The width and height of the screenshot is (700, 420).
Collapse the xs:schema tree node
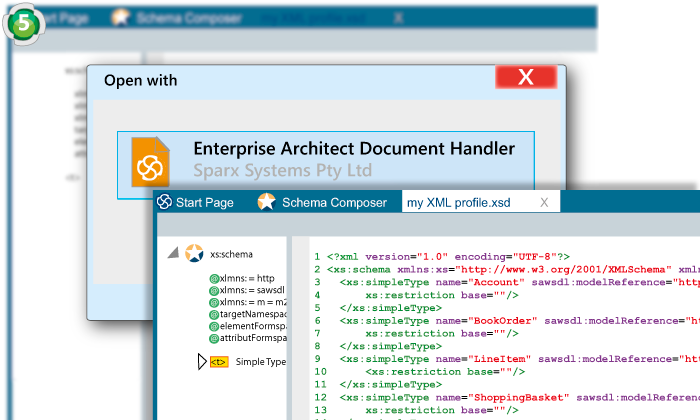pyautogui.click(x=174, y=254)
